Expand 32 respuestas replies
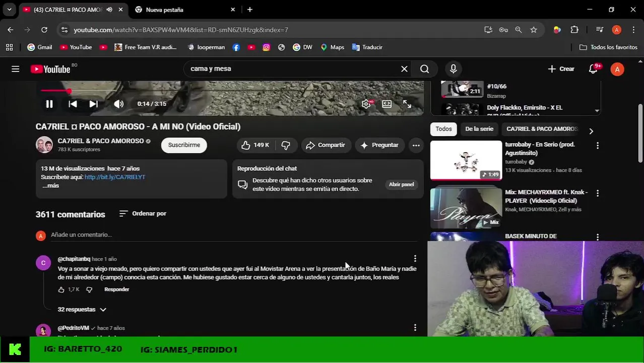Image resolution: width=644 pixels, height=363 pixels. tap(82, 310)
